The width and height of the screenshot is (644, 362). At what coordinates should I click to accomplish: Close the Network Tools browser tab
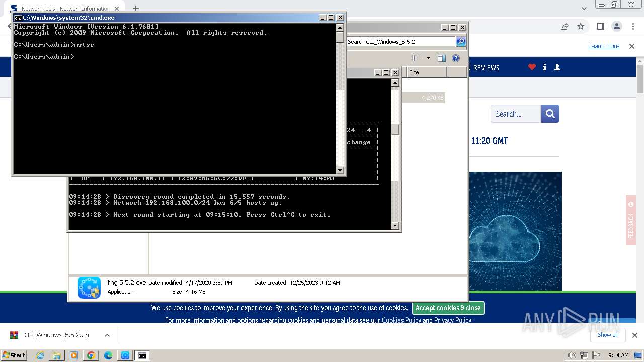click(x=117, y=9)
